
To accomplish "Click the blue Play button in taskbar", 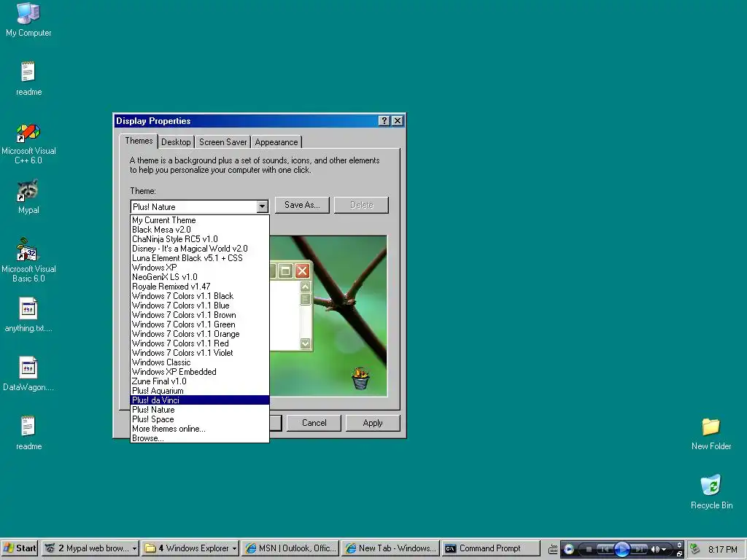I will click(622, 549).
